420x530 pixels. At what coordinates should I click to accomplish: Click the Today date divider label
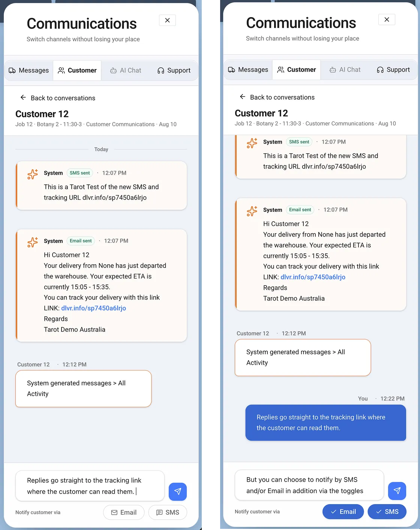tap(101, 149)
